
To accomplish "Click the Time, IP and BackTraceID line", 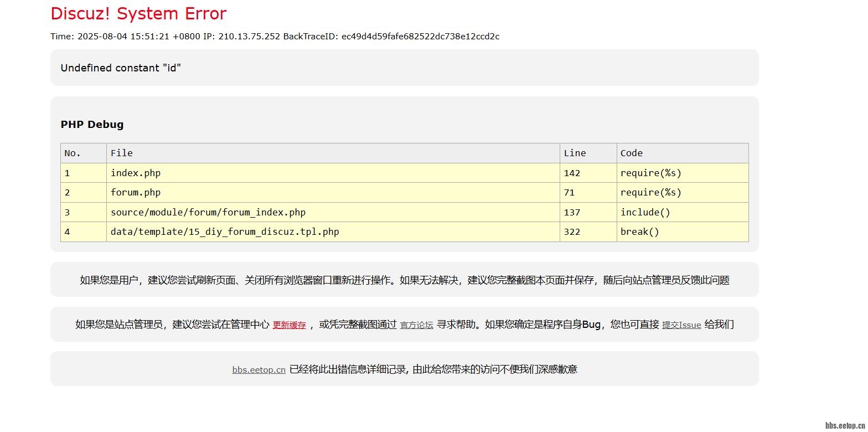I will [275, 37].
